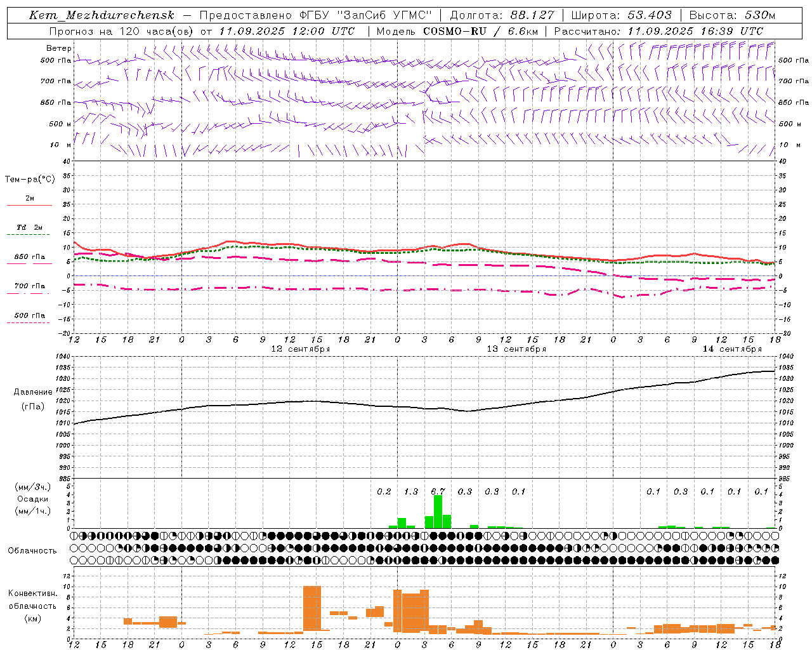Click the 14 сентября date label
This screenshot has height=650, width=812.
click(x=732, y=349)
